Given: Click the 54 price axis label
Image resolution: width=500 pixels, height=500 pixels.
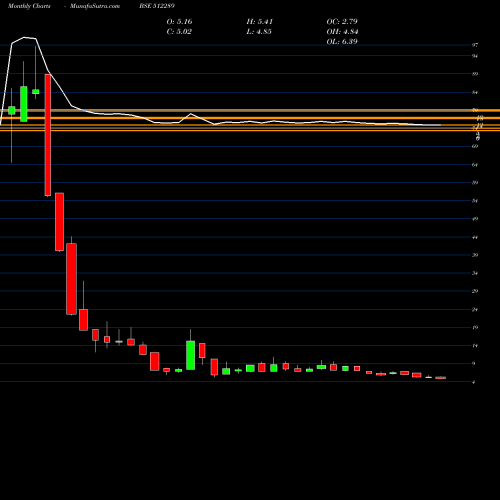Looking at the screenshot, I should [475, 201].
